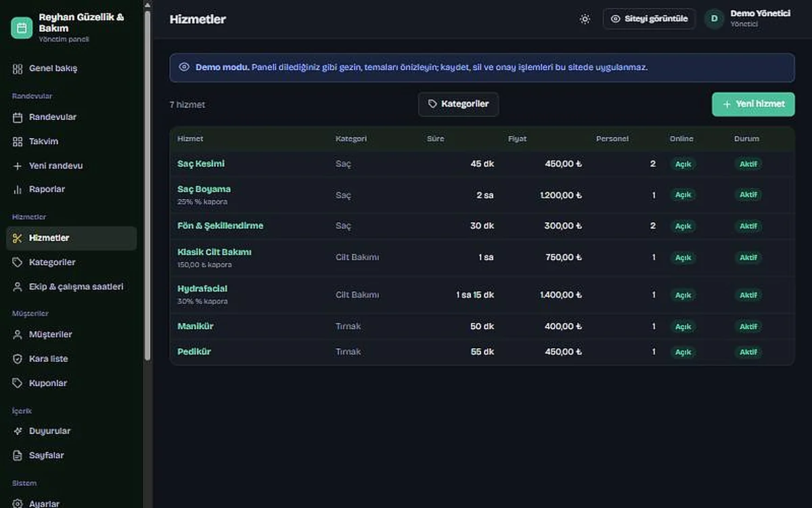
Task: Open the Saç Kesimi service link
Action: 201,164
